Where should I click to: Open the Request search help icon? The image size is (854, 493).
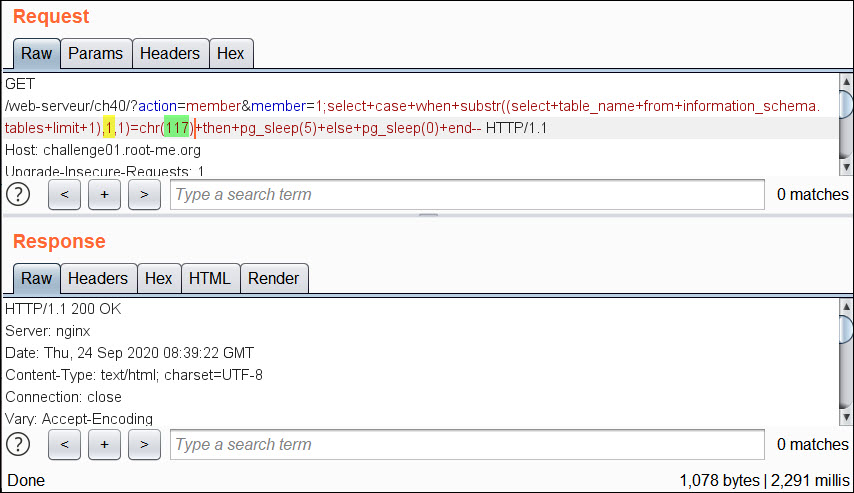(x=18, y=194)
